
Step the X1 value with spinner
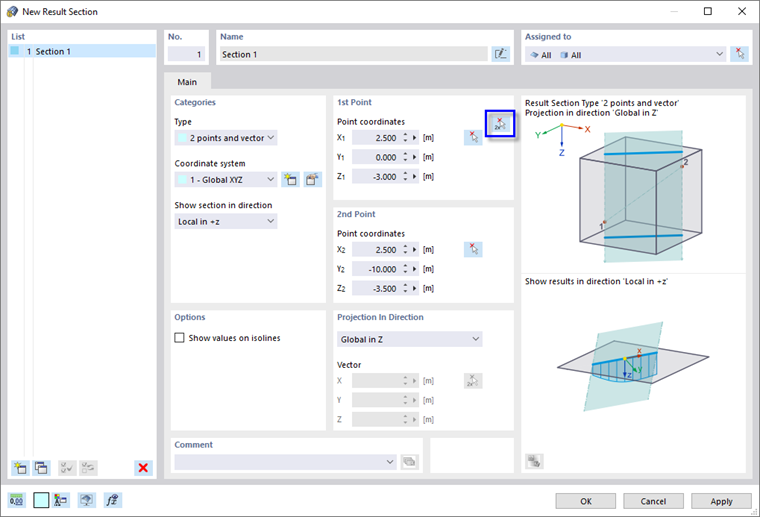[406, 138]
